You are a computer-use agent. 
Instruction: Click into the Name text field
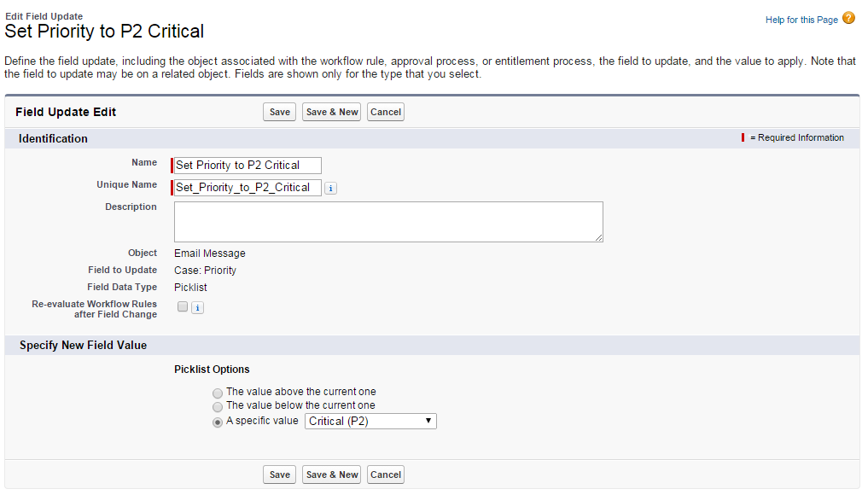[248, 166]
